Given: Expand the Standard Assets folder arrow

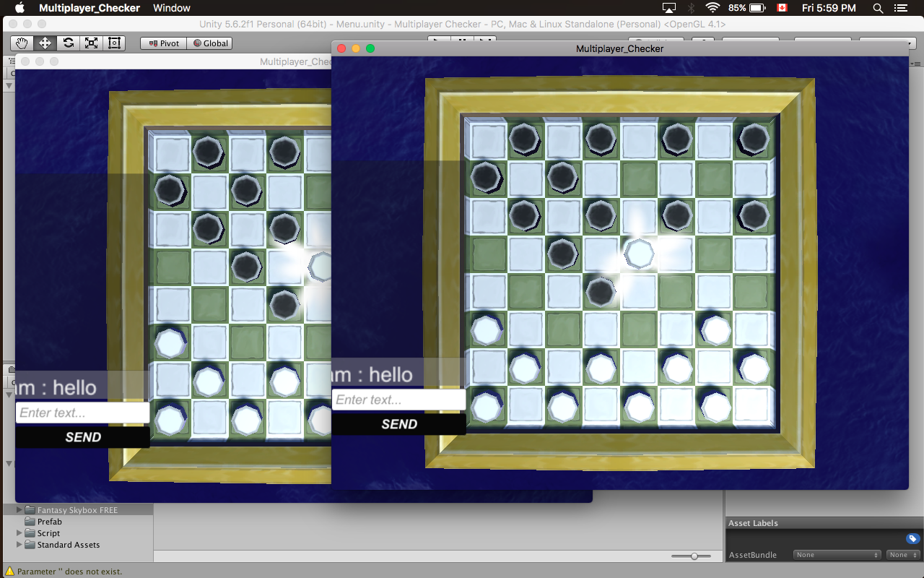Looking at the screenshot, I should tap(19, 545).
